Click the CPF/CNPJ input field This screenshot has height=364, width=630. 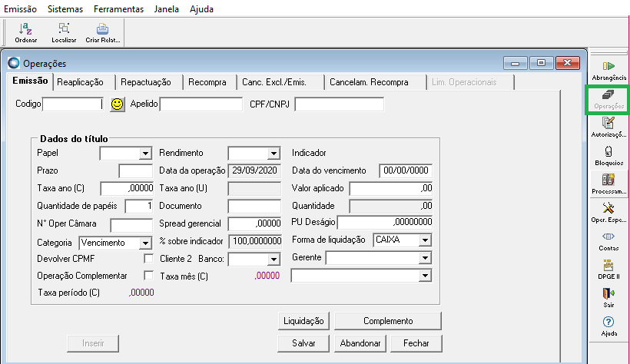(339, 104)
